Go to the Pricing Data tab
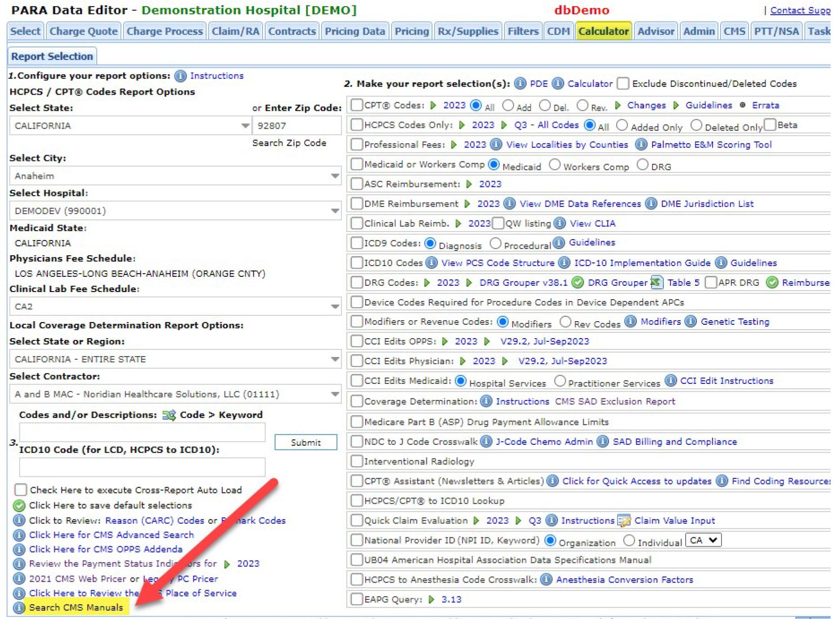The image size is (840, 619). (x=355, y=31)
